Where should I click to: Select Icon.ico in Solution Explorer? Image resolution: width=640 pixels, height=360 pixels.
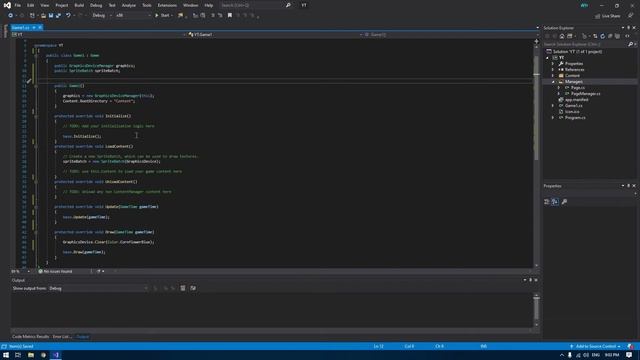click(x=572, y=112)
